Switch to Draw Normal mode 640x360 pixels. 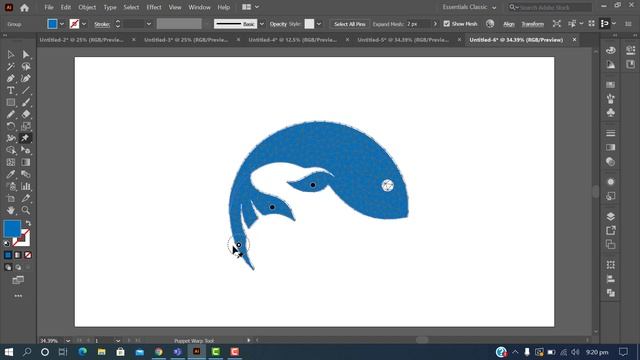[x=8, y=267]
